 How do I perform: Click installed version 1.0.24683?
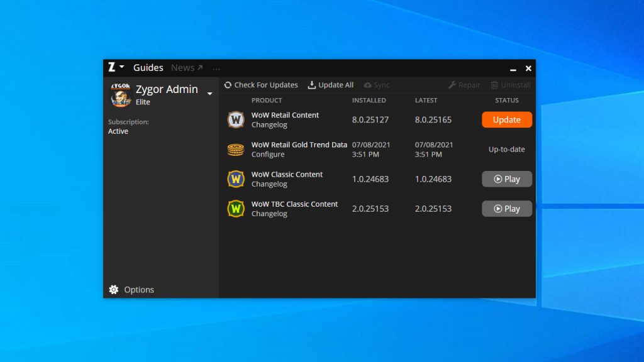point(370,179)
